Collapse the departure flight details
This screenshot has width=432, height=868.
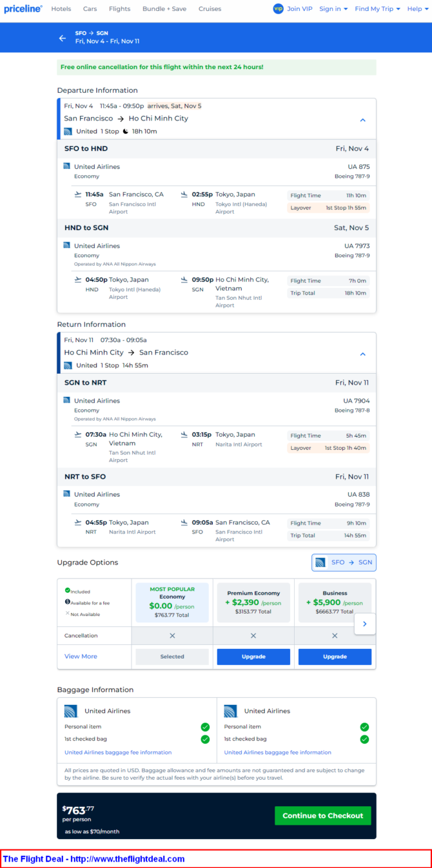coord(362,120)
